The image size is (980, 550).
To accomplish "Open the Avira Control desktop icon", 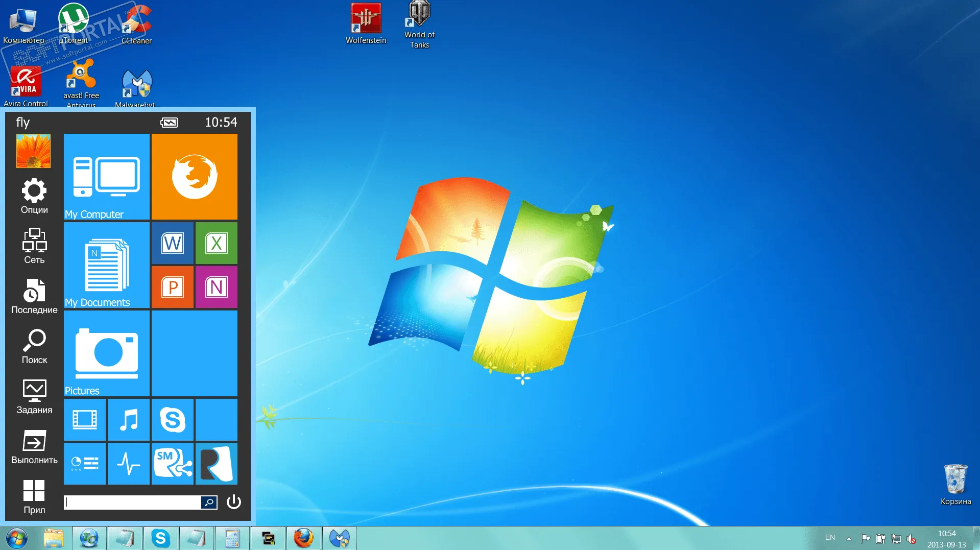I will [x=26, y=86].
